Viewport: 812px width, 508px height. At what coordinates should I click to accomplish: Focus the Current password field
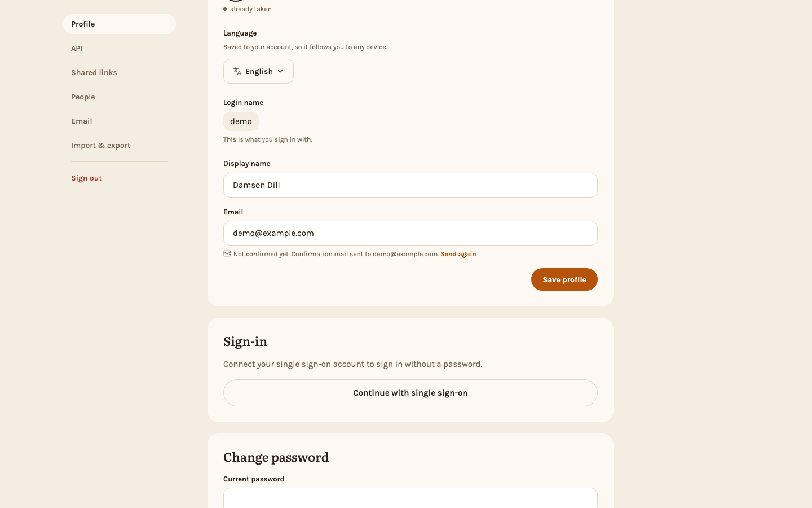[x=411, y=498]
